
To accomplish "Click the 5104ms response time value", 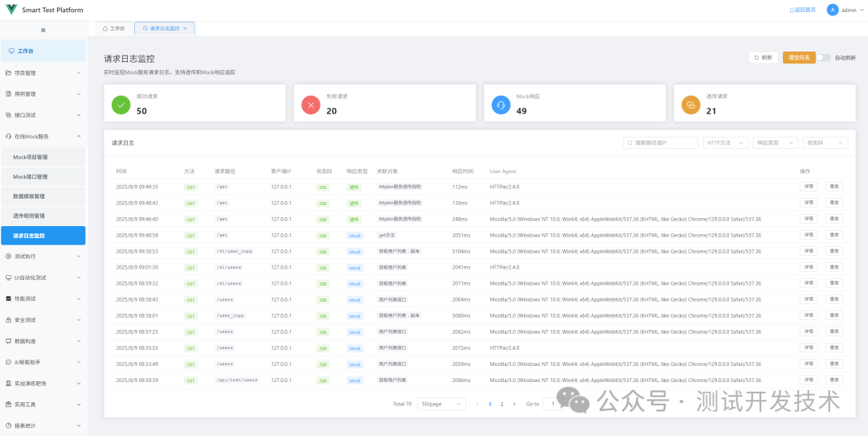I will [x=461, y=251].
